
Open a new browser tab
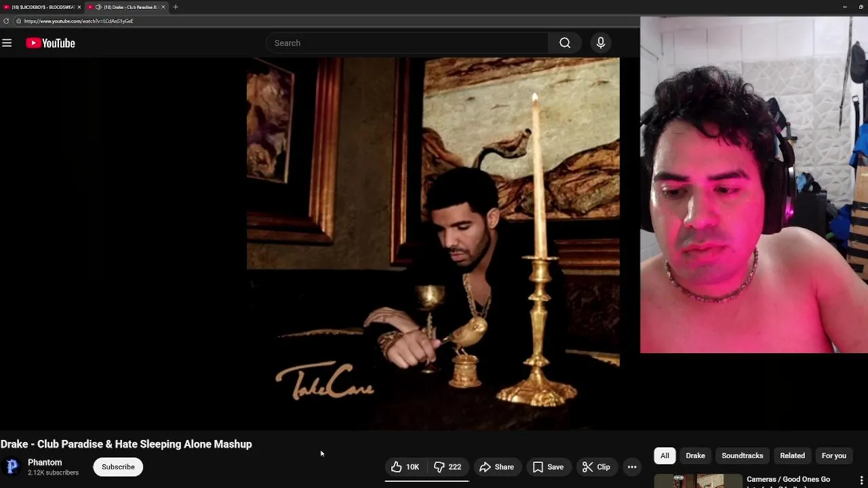click(x=176, y=7)
